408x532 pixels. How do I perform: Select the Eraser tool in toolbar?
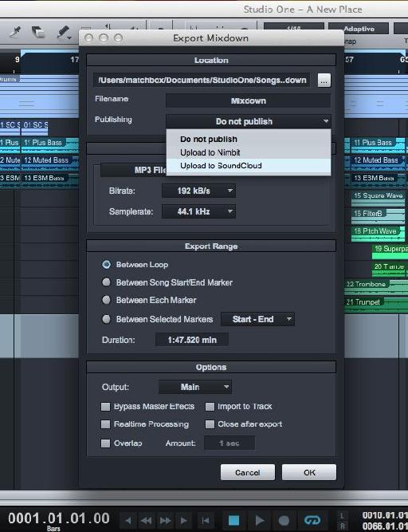38,33
